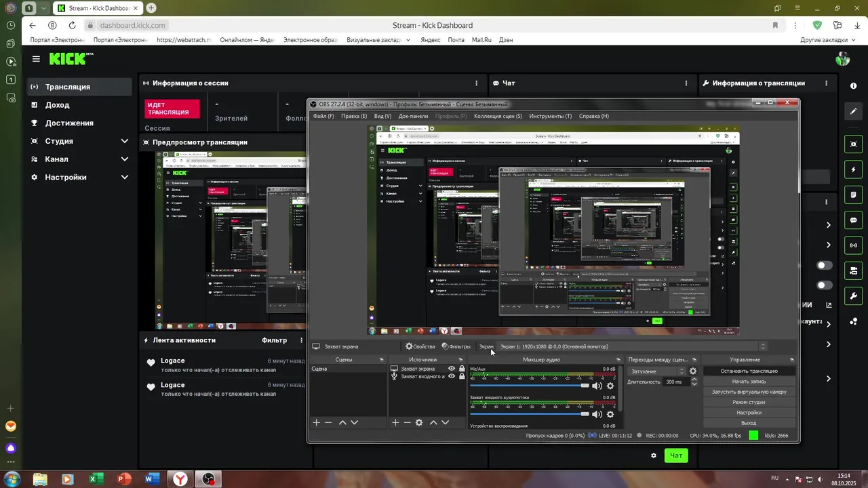This screenshot has width=868, height=488.
Task: Click Начать запись button in OBS
Action: [749, 382]
